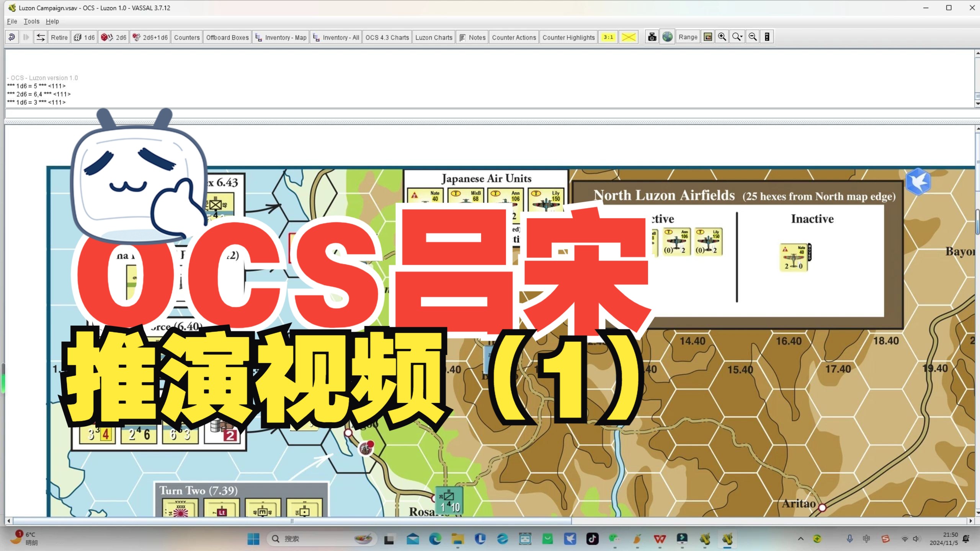Click the yellow 3:1 odds button
The width and height of the screenshot is (980, 551).
[608, 37]
